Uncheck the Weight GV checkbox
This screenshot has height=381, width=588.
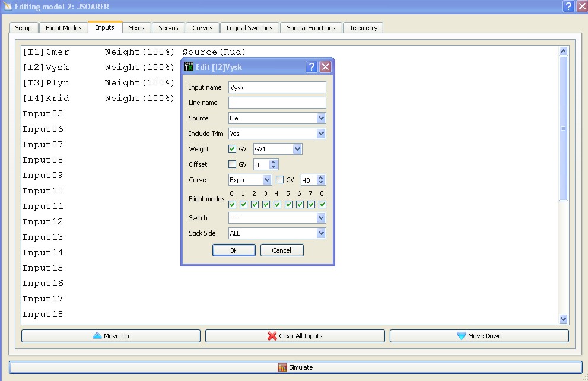[233, 149]
